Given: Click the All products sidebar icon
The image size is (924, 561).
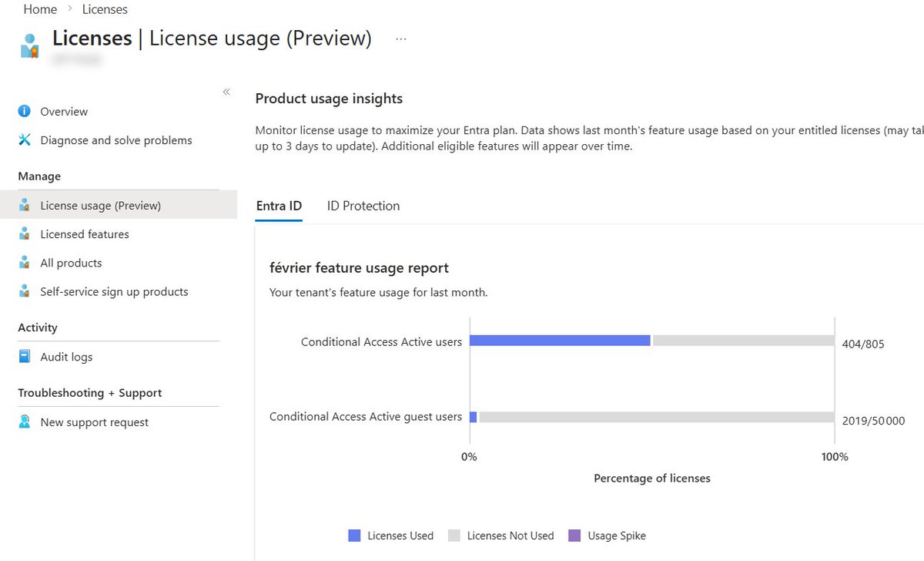Looking at the screenshot, I should 25,262.
